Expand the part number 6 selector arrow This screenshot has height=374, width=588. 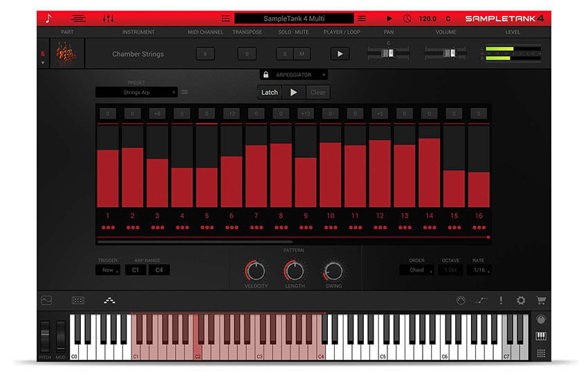click(43, 63)
